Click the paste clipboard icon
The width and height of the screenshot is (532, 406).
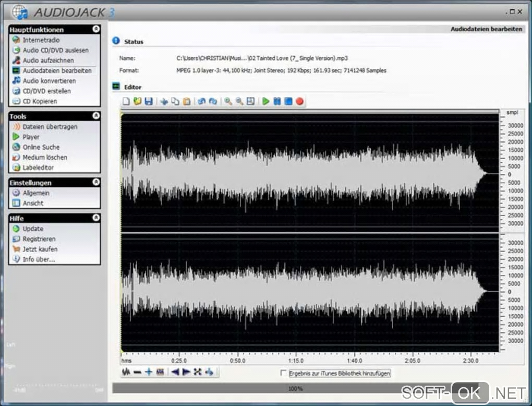coord(186,101)
